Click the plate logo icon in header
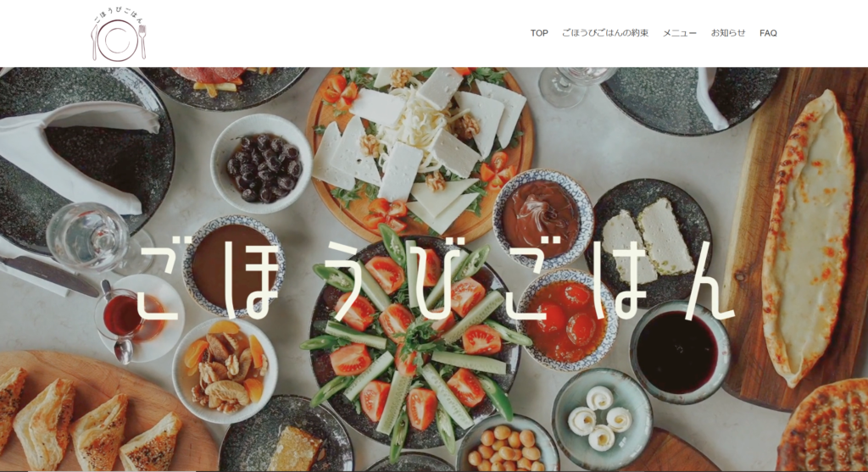 coord(119,34)
